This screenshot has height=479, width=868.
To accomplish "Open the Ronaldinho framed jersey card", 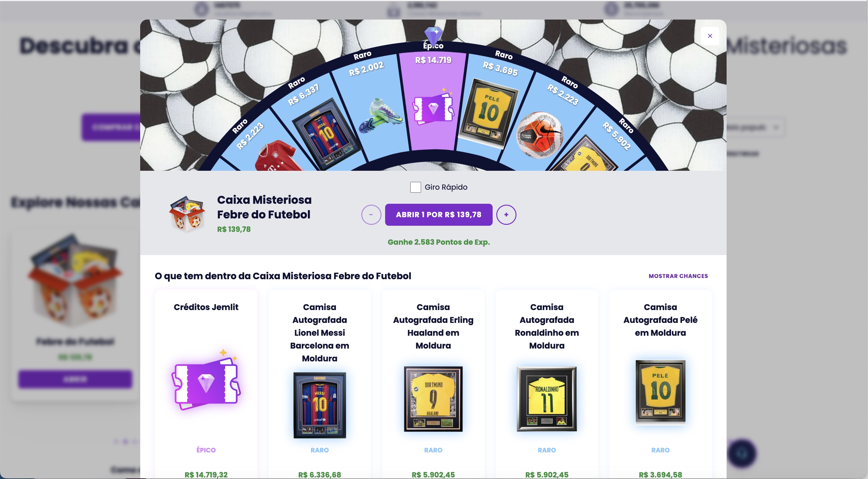I will coord(546,384).
